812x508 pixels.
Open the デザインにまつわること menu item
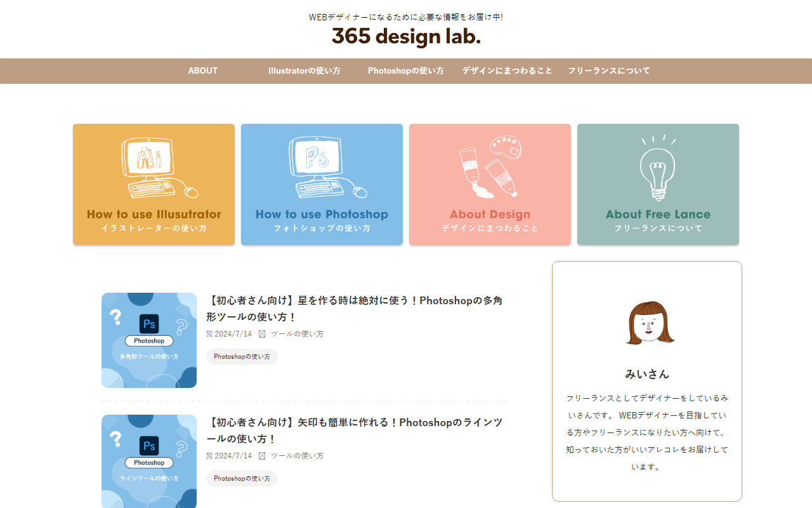click(507, 70)
